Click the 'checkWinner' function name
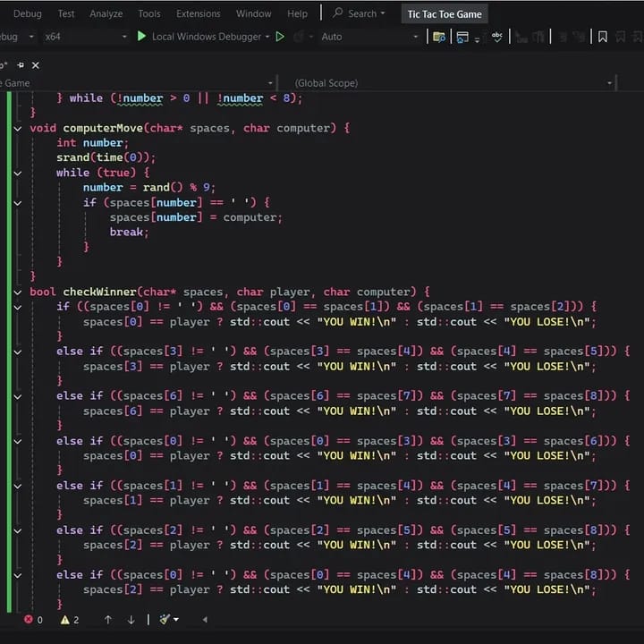 (99, 292)
